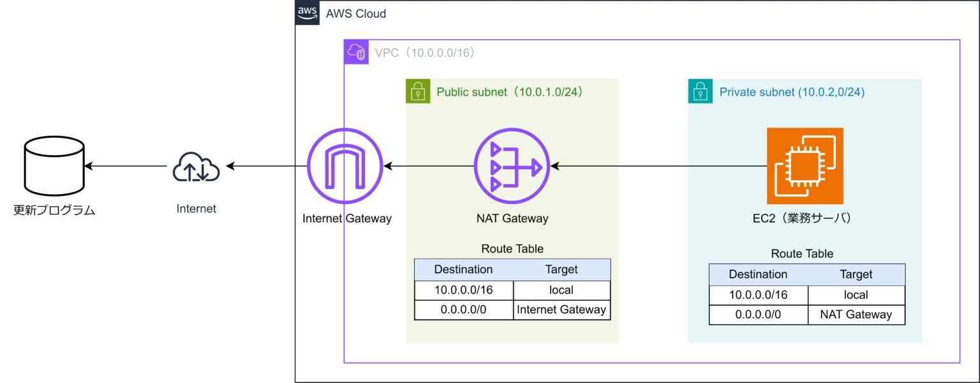The width and height of the screenshot is (980, 383).
Task: Select the Internet cloud icon
Action: tap(196, 167)
